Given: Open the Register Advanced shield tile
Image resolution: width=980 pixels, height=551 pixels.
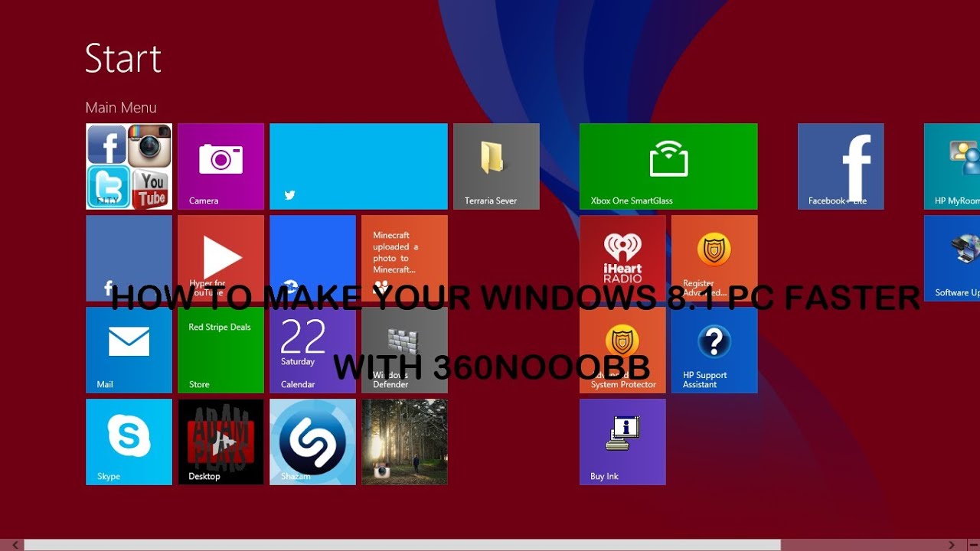Looking at the screenshot, I should pyautogui.click(x=714, y=258).
